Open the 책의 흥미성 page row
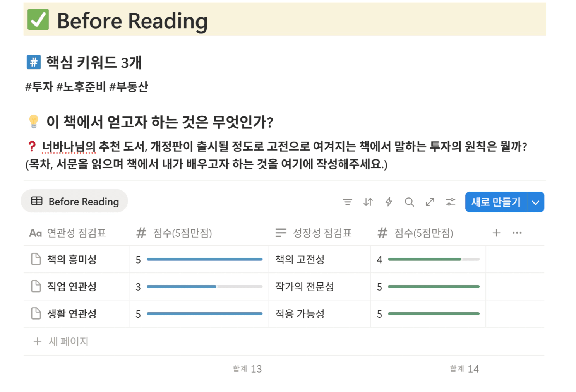576x392 pixels. (72, 259)
